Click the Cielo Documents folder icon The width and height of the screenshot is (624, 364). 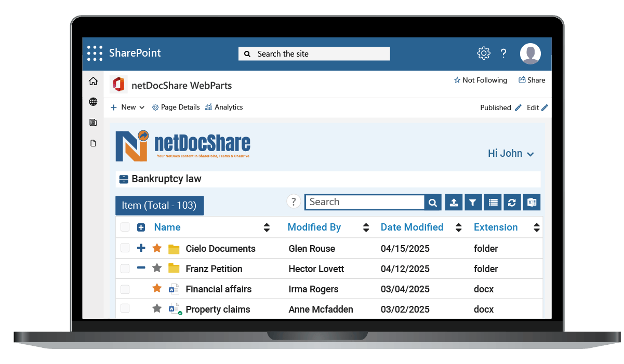(174, 249)
